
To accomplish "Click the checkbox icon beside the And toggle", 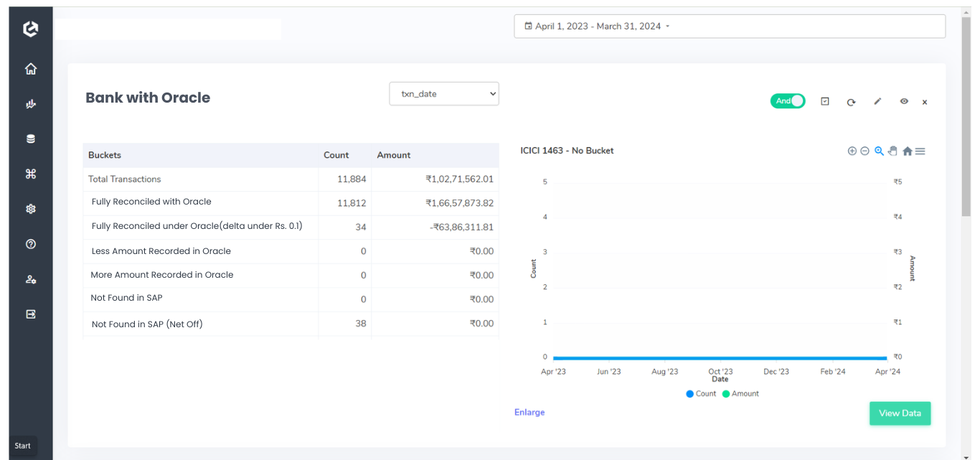I will click(825, 102).
